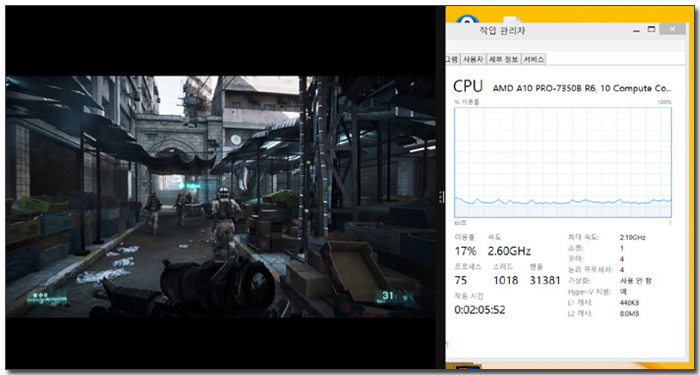Screen dimensions: 700x375
Task: Click the teal objective marker in game
Action: pyautogui.click(x=189, y=185)
